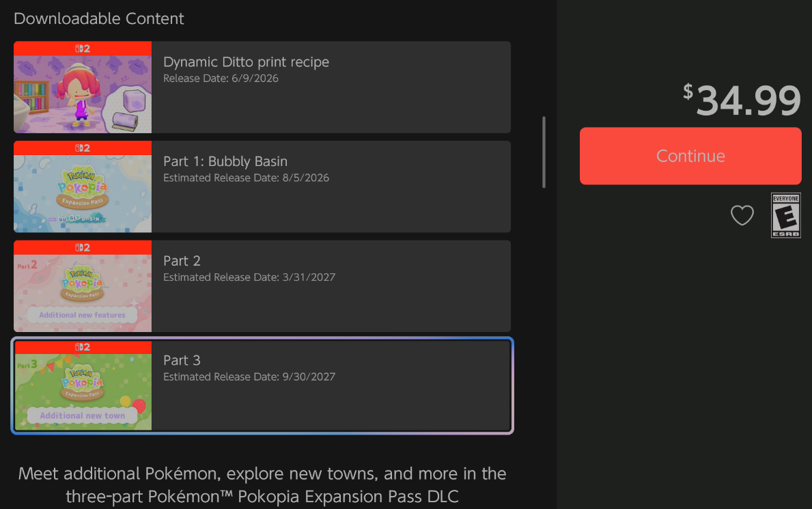The width and height of the screenshot is (812, 509).
Task: Click Release Date: 6/9/2026 text
Action: click(221, 79)
